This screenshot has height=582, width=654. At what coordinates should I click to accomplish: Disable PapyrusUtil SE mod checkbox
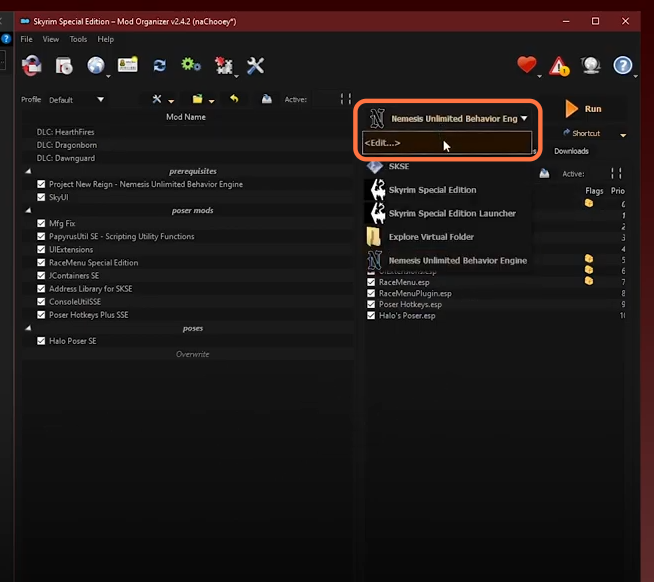[x=41, y=236]
